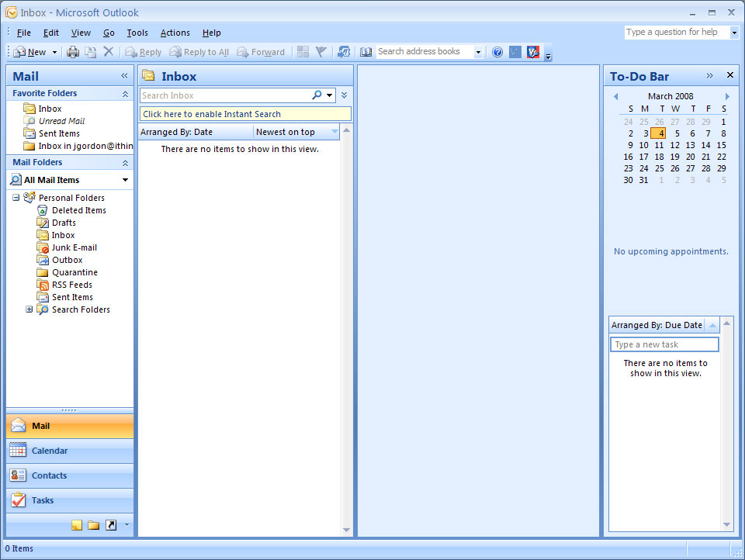Open the Configure Buttons dropdown arrow
Screen dimensions: 745x560
(126, 525)
